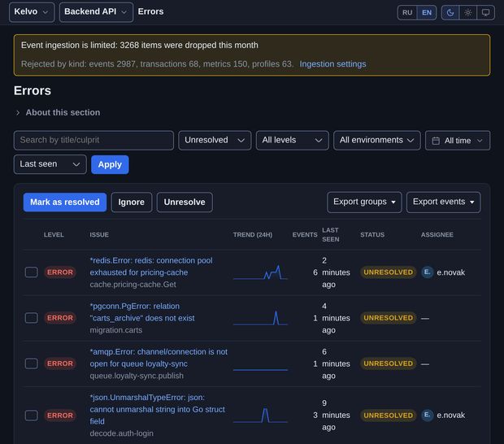Click the Unresolve button
Viewport: 504px width, 444px height.
(x=185, y=202)
